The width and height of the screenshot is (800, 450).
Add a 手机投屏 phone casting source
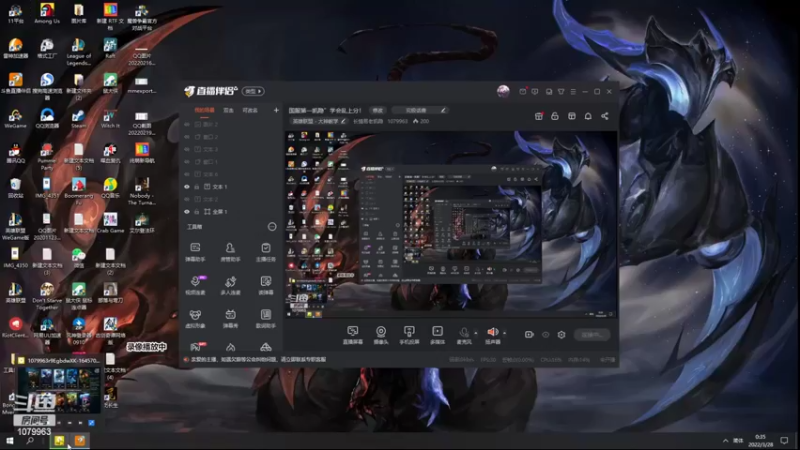point(409,335)
